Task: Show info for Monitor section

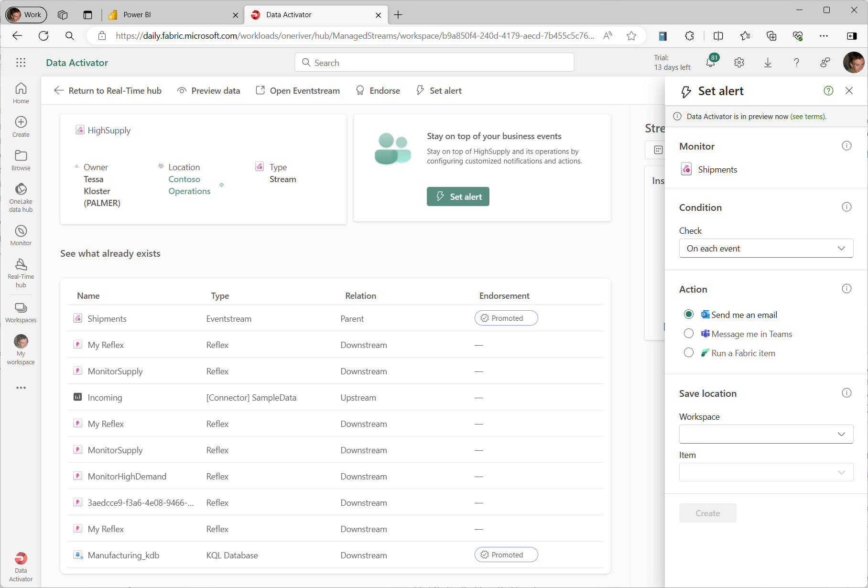Action: tap(846, 146)
